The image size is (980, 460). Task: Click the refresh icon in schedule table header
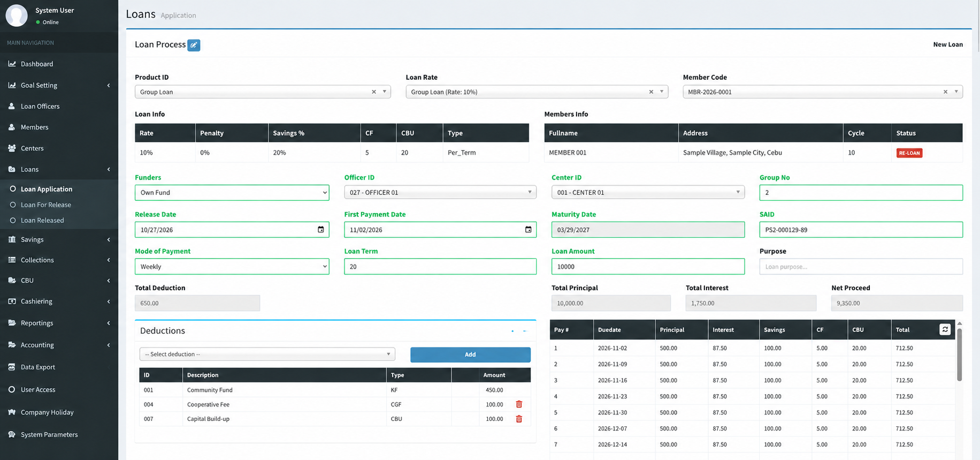pyautogui.click(x=945, y=329)
